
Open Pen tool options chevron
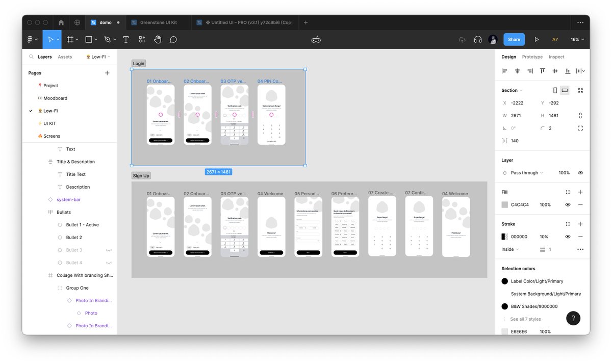(x=114, y=40)
